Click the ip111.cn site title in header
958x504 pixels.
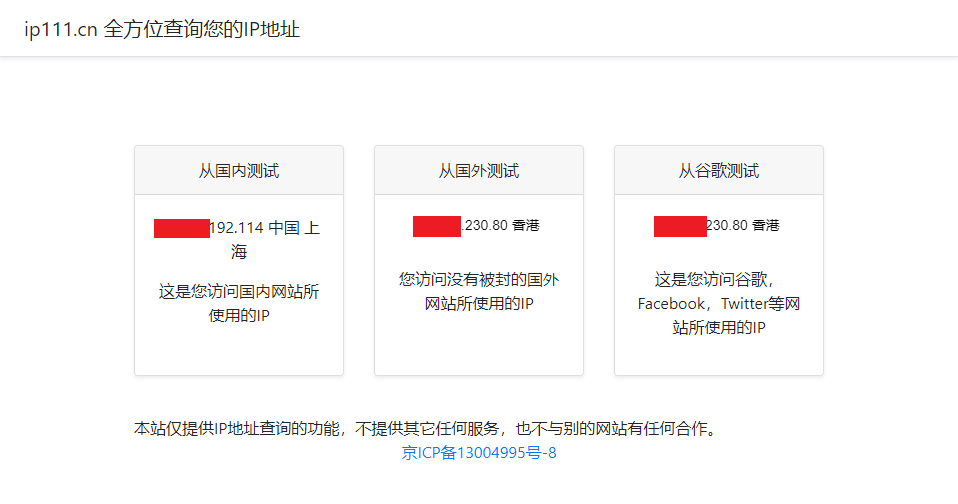pos(162,29)
